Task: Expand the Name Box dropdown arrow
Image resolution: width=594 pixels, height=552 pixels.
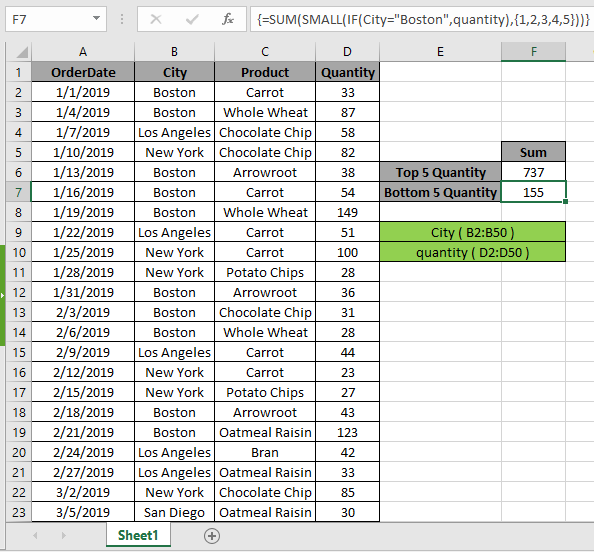Action: pyautogui.click(x=96, y=18)
